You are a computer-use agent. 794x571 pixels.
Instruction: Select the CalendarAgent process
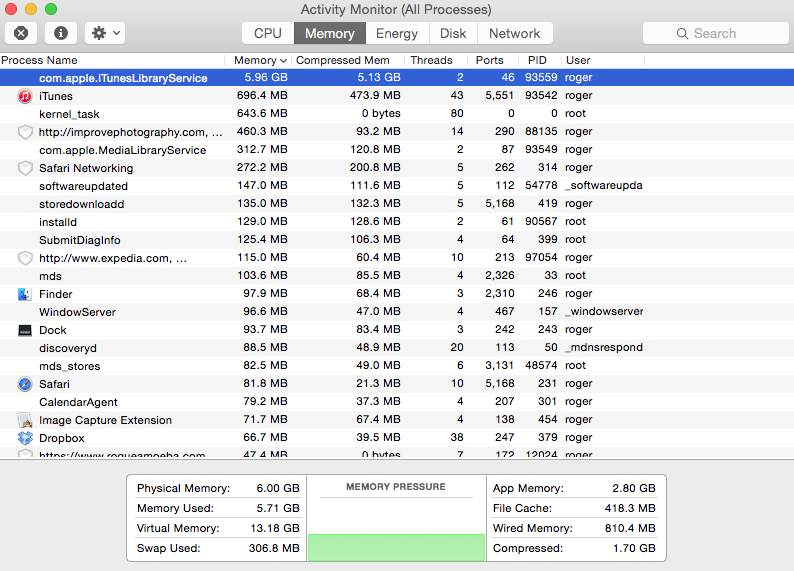pyautogui.click(x=397, y=402)
